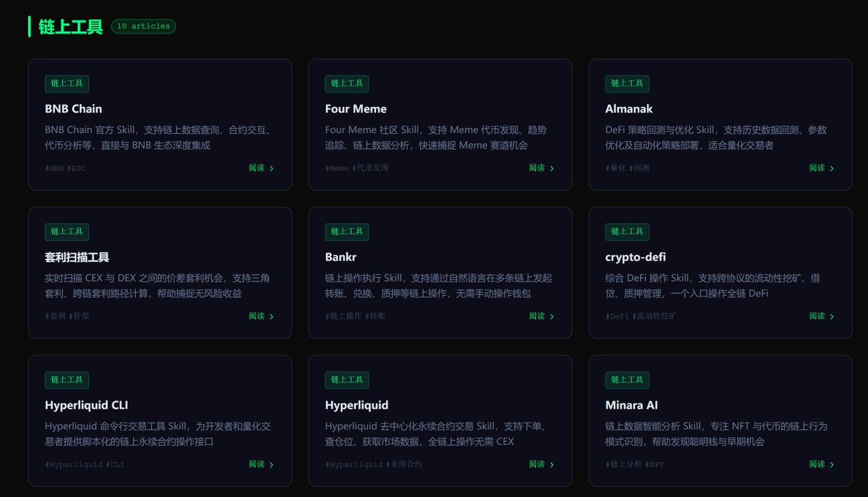Screen dimensions: 868x497
Task: Open the Bankr card's 阅读 link
Action: 541,316
